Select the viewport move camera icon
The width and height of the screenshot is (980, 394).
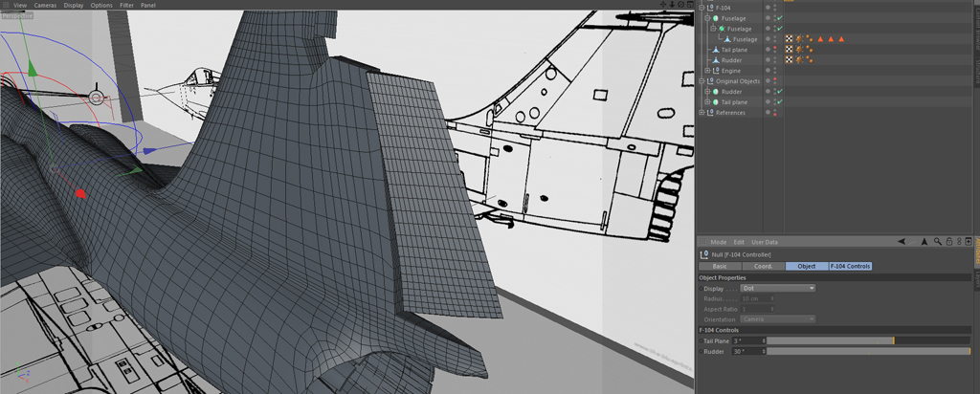662,5
